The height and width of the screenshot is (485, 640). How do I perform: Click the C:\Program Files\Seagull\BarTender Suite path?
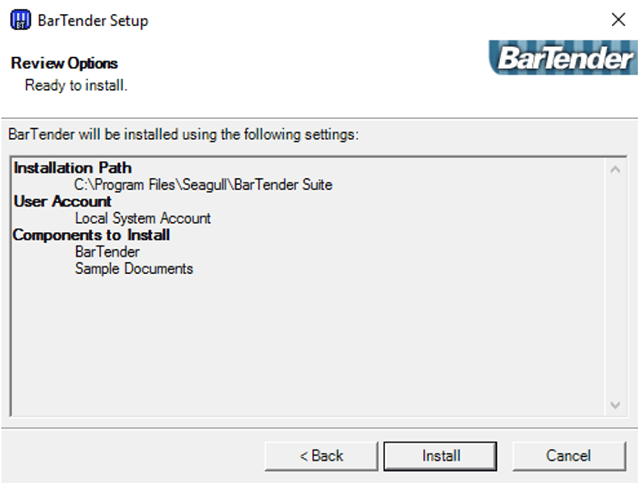click(203, 185)
